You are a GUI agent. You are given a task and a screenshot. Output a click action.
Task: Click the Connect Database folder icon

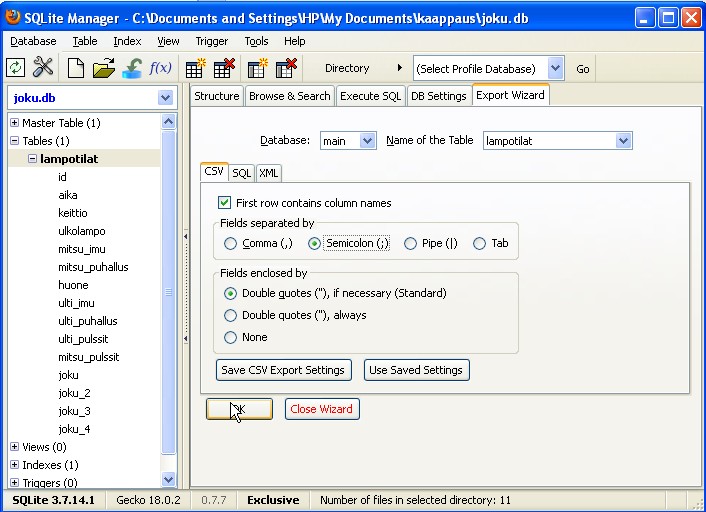pyautogui.click(x=104, y=68)
